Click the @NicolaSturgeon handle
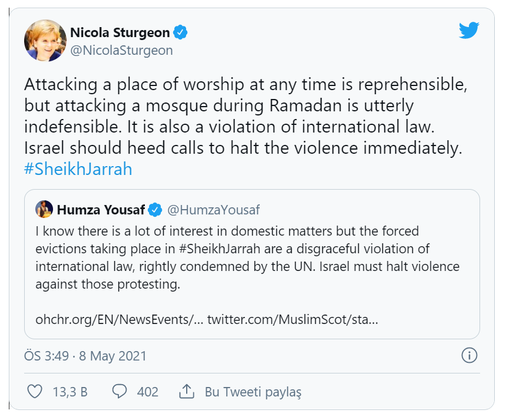The image size is (506, 420). pyautogui.click(x=121, y=51)
